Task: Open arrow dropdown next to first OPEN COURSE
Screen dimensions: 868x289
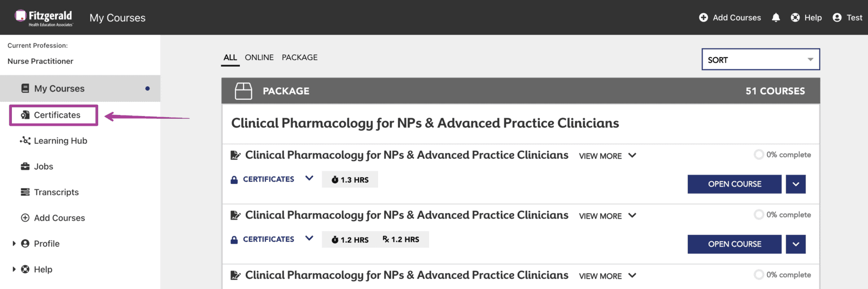Action: click(x=796, y=184)
